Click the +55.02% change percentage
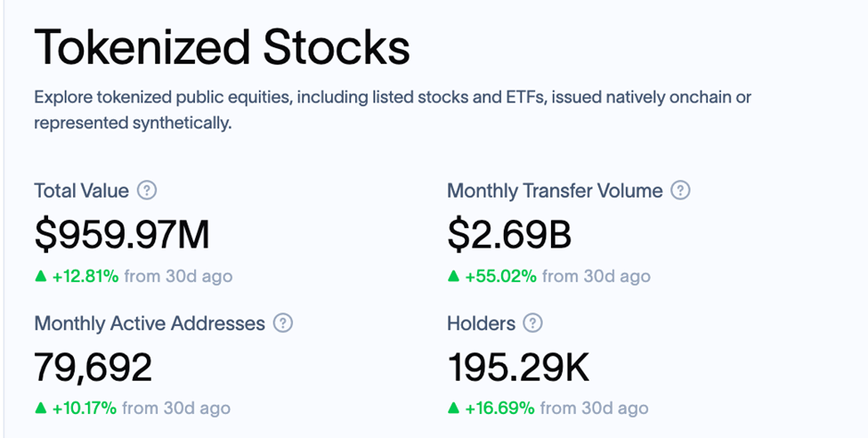This screenshot has height=438, width=868. click(501, 276)
